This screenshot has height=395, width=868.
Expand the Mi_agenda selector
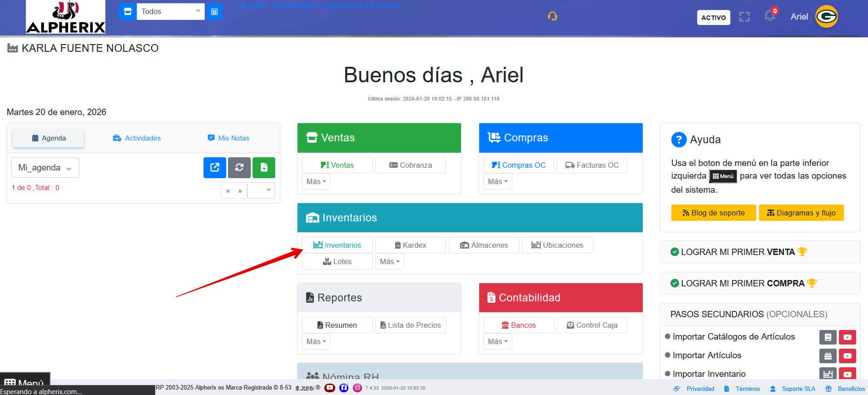(x=45, y=168)
